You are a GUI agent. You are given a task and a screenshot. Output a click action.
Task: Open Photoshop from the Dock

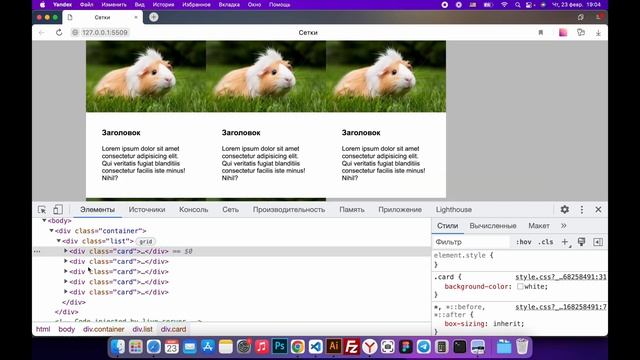[280, 347]
